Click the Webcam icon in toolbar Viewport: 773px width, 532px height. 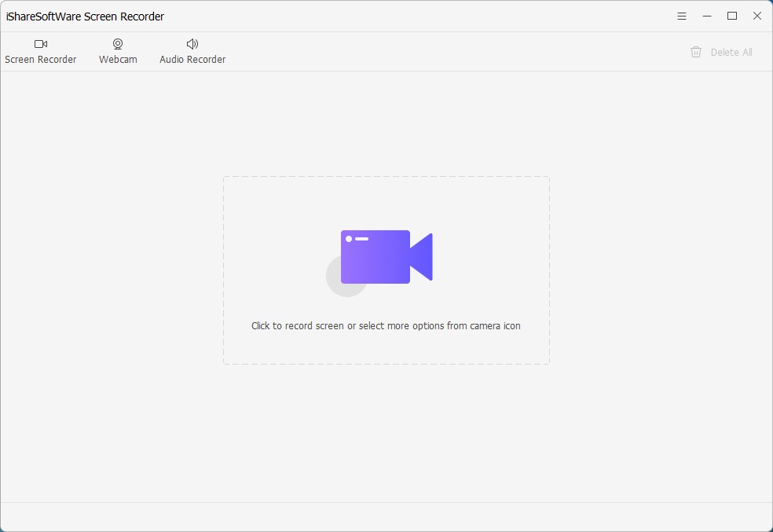pos(118,44)
